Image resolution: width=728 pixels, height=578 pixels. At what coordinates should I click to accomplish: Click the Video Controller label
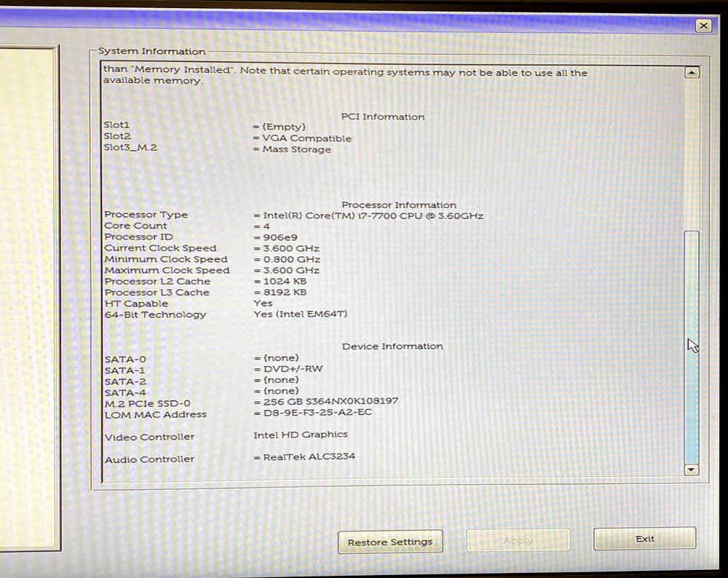click(x=149, y=438)
